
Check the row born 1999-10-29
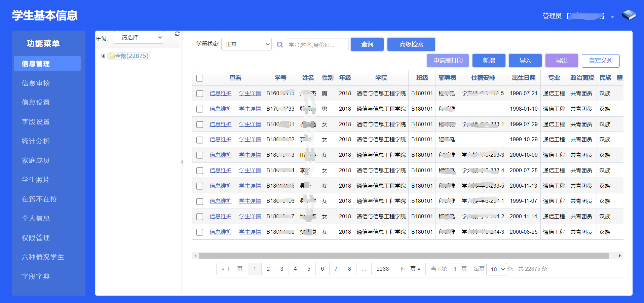click(200, 140)
